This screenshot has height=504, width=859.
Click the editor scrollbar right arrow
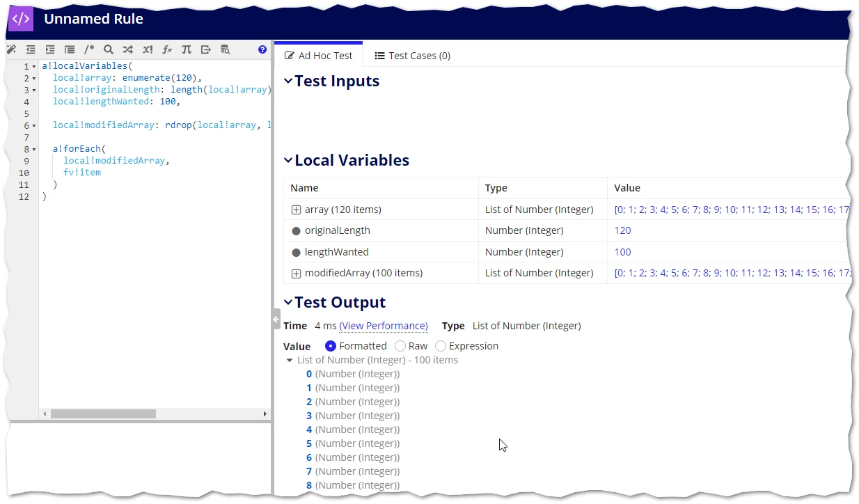point(265,414)
